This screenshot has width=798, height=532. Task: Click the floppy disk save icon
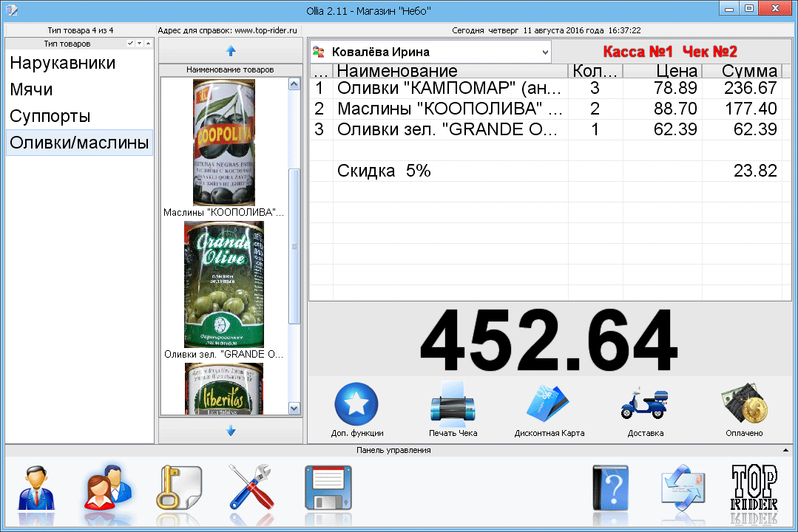coord(328,488)
